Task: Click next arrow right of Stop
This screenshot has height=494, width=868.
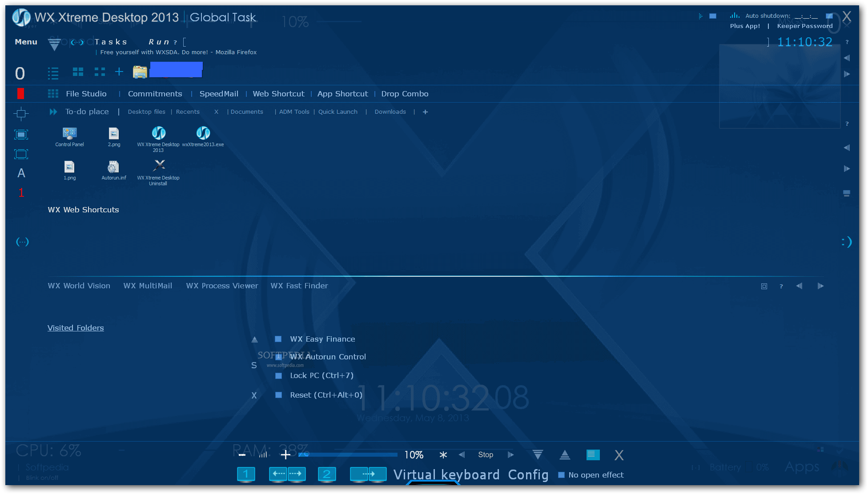Action: tap(510, 454)
